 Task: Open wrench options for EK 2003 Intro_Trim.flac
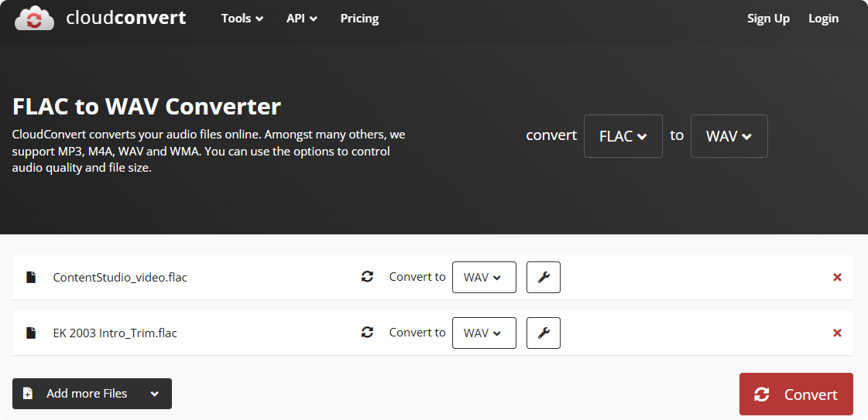pos(544,333)
